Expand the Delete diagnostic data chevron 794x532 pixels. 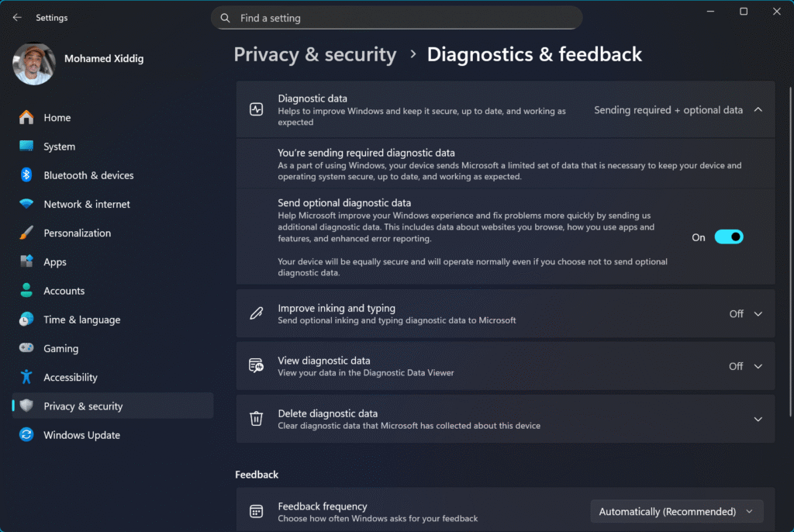click(x=758, y=419)
